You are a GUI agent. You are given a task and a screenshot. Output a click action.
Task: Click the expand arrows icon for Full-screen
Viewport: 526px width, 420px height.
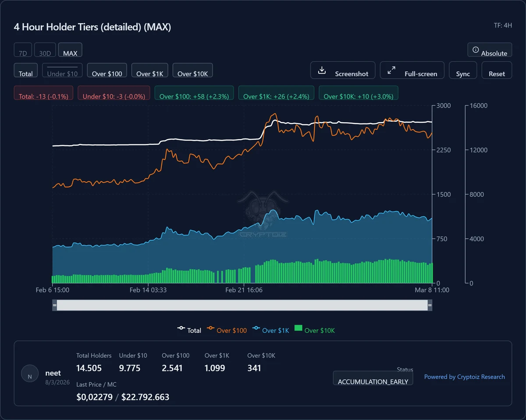click(x=391, y=70)
